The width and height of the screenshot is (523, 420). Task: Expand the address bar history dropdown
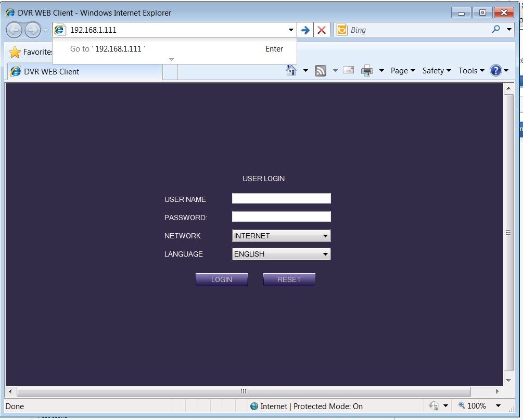291,30
